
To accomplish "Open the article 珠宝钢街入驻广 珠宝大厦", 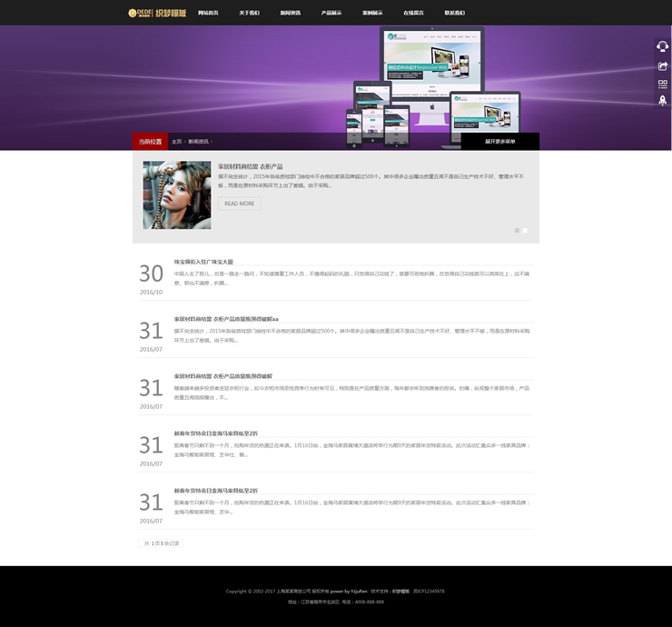I will tap(203, 262).
